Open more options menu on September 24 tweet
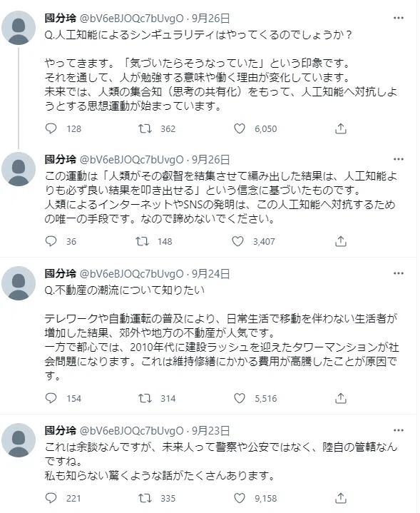Viewport: 420px width, 513px height. click(398, 273)
